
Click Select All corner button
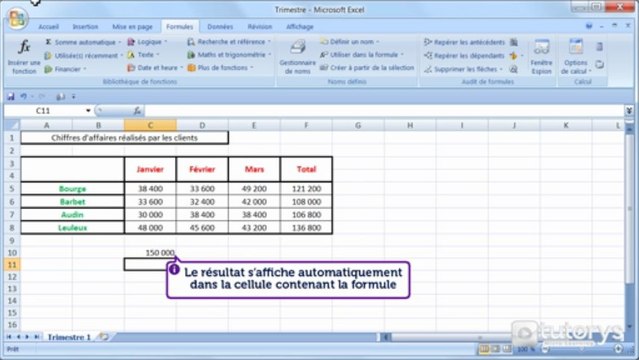tap(12, 125)
